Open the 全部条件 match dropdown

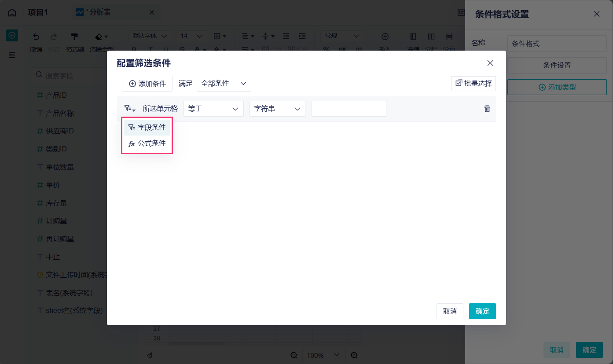(224, 84)
